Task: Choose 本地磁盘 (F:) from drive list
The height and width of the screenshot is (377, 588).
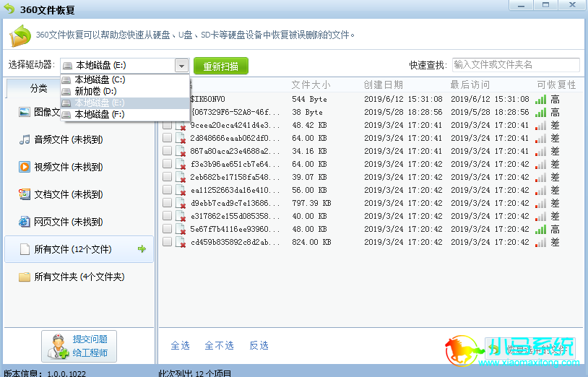Action: click(x=125, y=114)
